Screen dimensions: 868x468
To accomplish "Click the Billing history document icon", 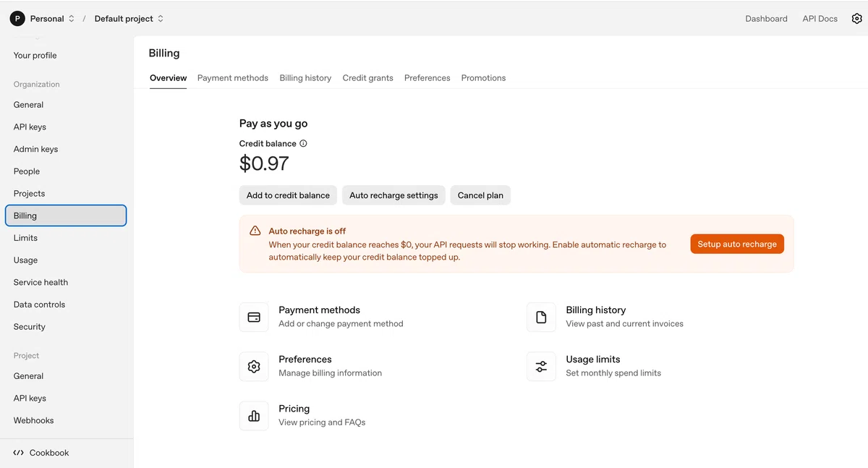I will click(x=541, y=317).
